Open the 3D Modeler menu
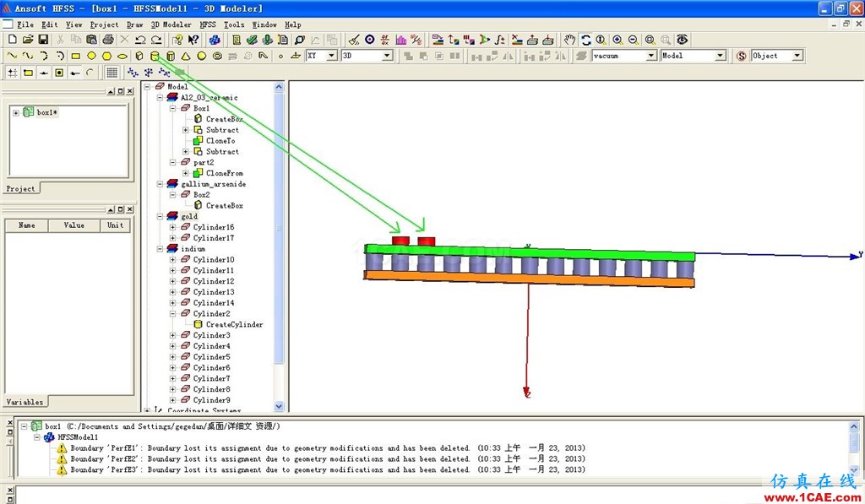This screenshot has height=504, width=865. 171,24
